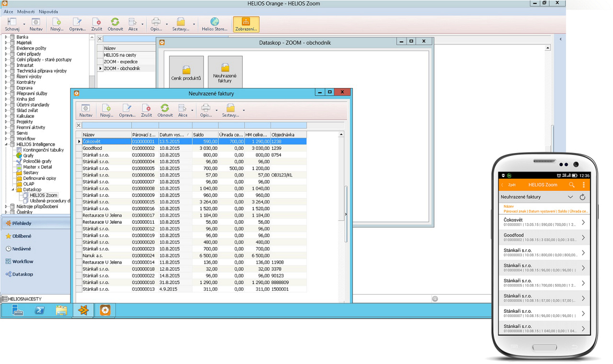Refresh with Obnovit in main toolbar
This screenshot has height=364, width=613.
click(x=115, y=24)
